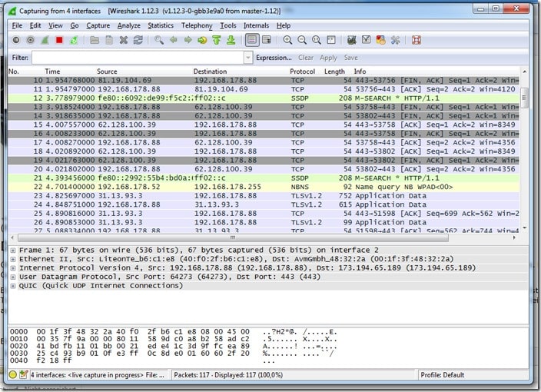Find a packet (magnifier icon)

[x=159, y=40]
